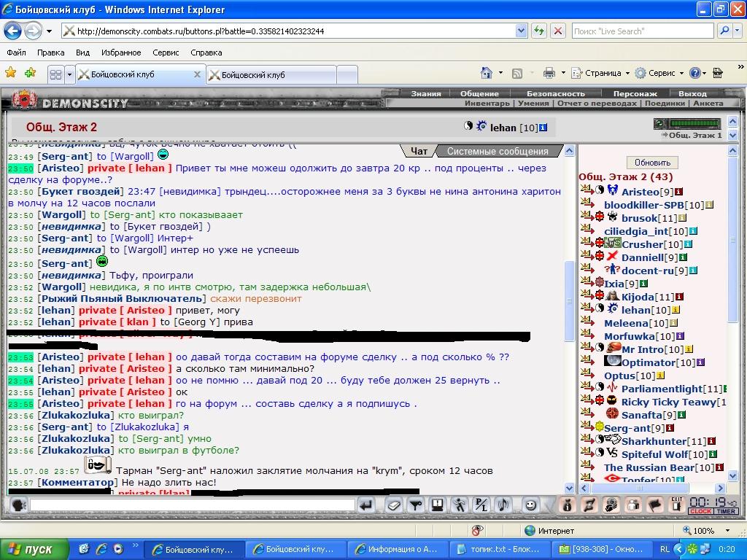Image resolution: width=747 pixels, height=560 pixels.
Task: Click private message arrow next to Meleena
Action: click(x=587, y=322)
